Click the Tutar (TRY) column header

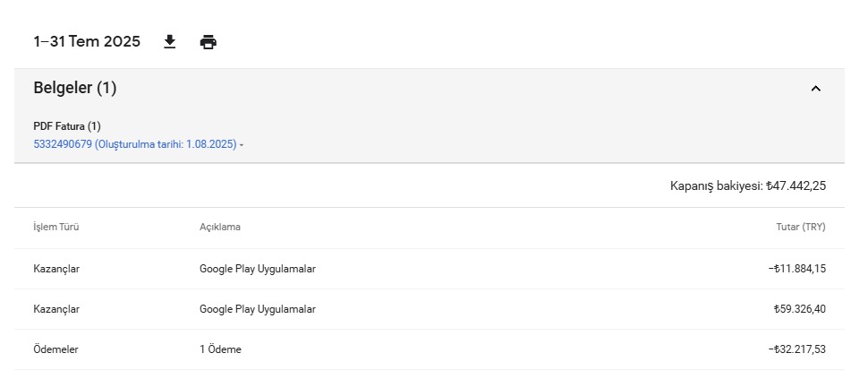click(801, 227)
